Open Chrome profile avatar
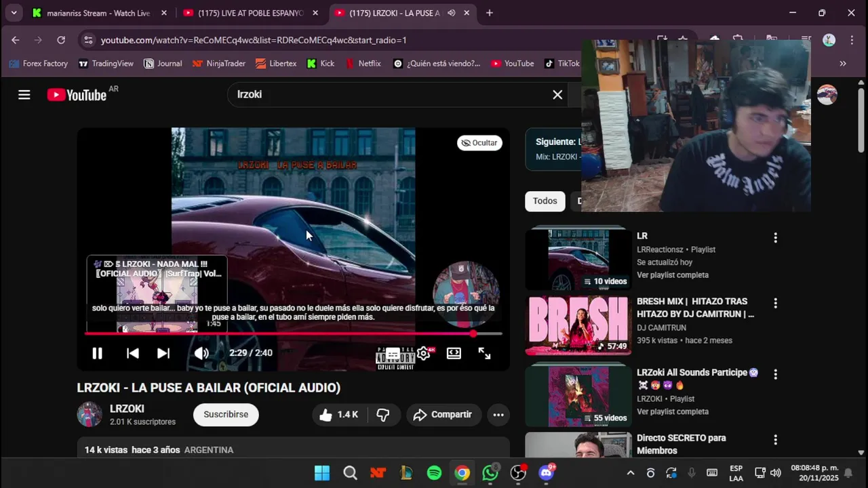Image resolution: width=868 pixels, height=488 pixels. coord(829,40)
